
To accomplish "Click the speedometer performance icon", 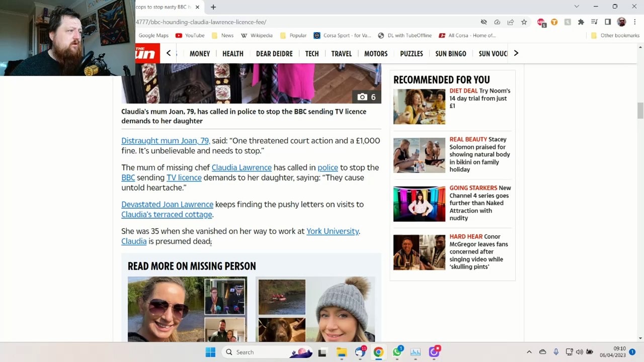I will pyautogui.click(x=497, y=22).
